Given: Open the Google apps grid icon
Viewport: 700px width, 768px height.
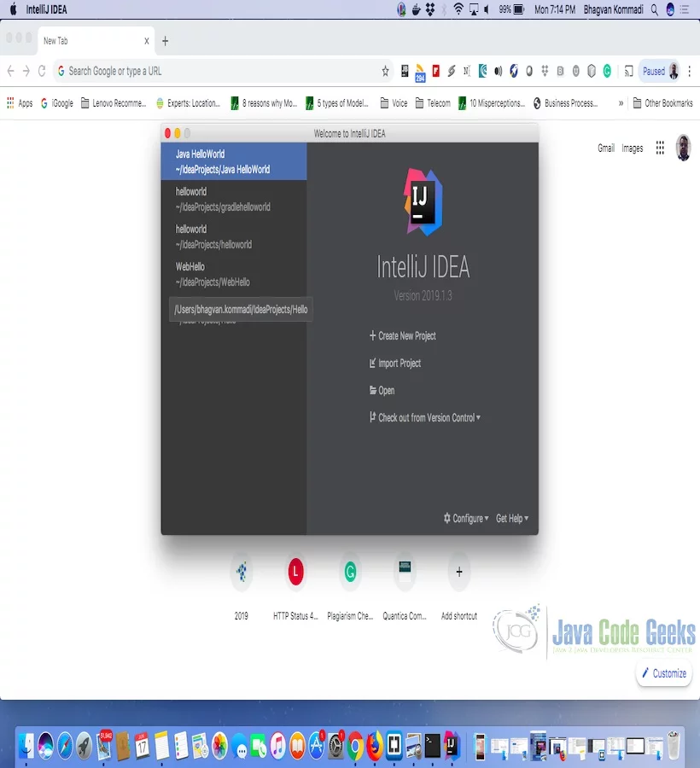Looking at the screenshot, I should pyautogui.click(x=660, y=148).
